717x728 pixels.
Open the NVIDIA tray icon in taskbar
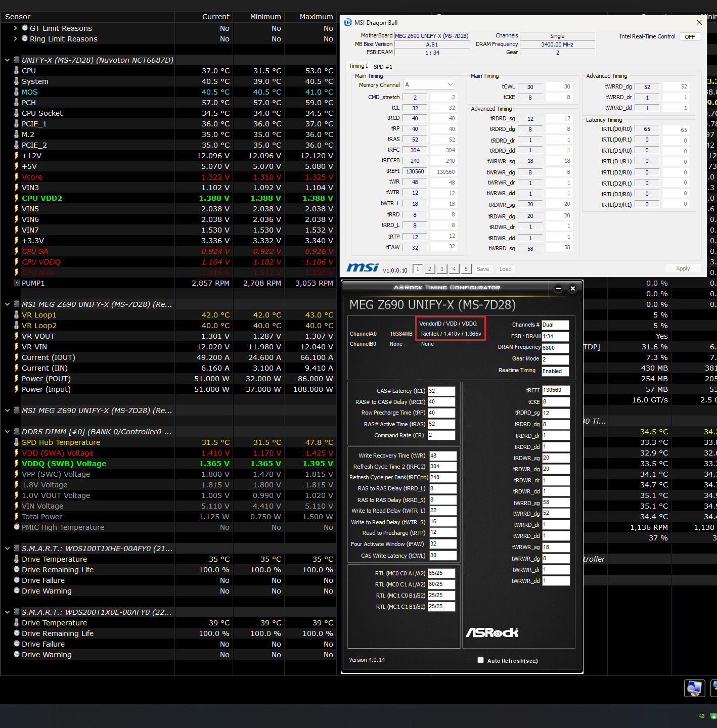point(701,716)
